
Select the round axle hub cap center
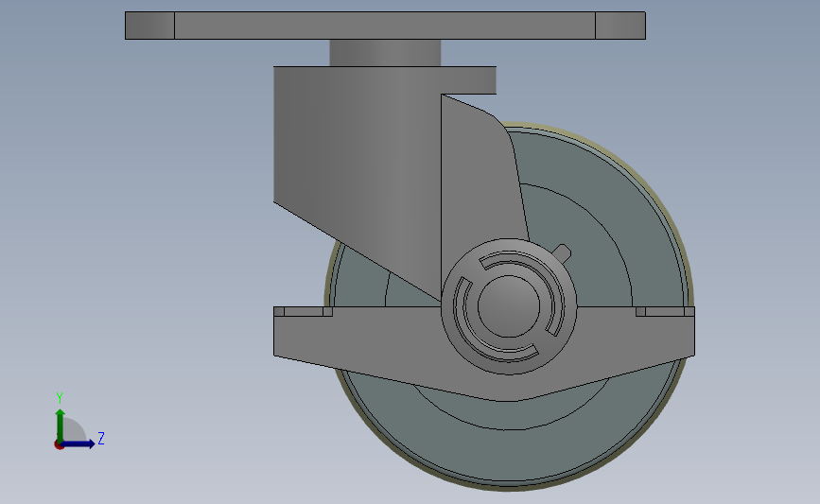pos(508,306)
